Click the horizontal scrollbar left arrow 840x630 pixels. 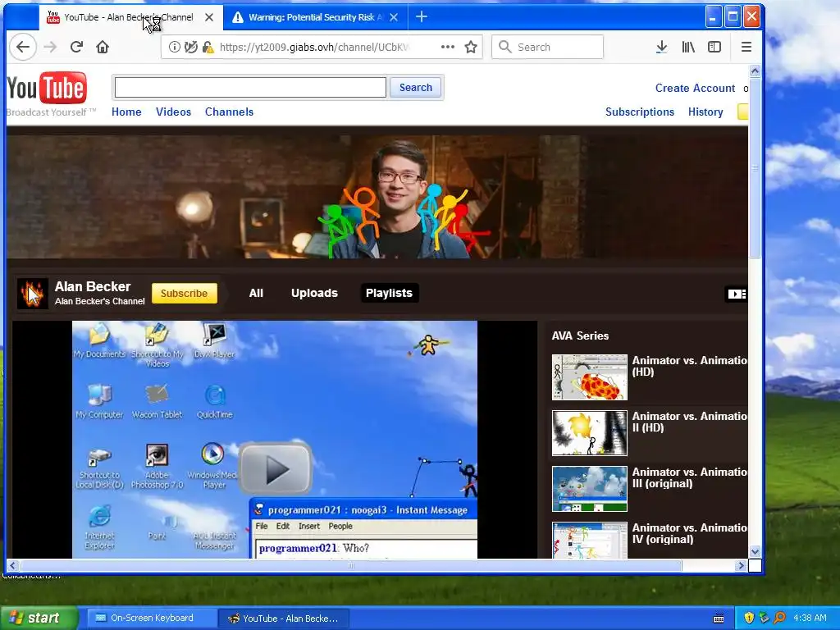click(13, 565)
